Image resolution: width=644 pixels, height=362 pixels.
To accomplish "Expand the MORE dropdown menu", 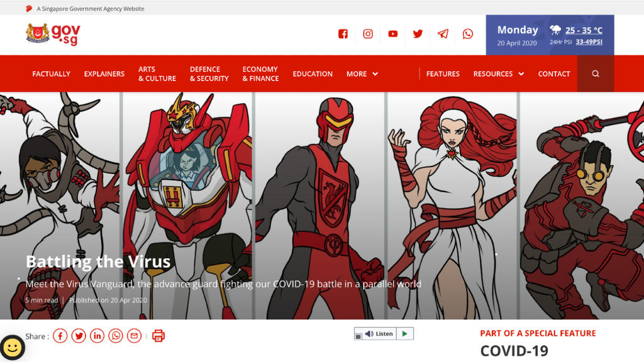I will [362, 74].
